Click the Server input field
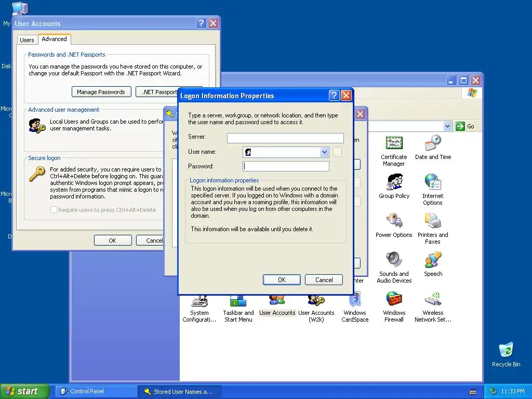 pyautogui.click(x=285, y=138)
